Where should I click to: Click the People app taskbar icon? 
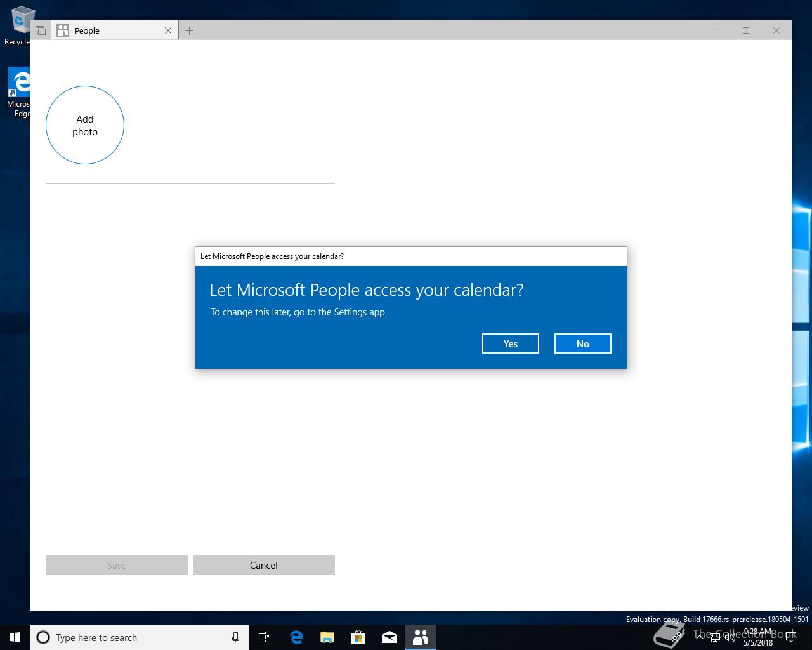point(421,637)
